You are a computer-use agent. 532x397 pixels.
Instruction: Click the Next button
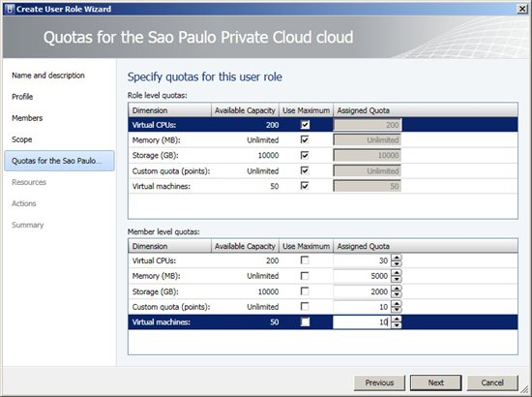coord(435,382)
